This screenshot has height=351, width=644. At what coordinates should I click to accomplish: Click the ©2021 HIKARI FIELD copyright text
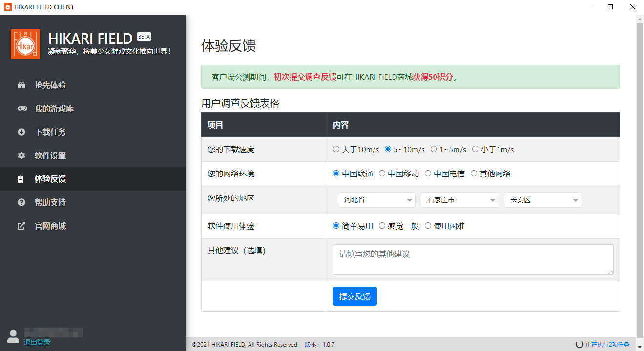pyautogui.click(x=246, y=345)
